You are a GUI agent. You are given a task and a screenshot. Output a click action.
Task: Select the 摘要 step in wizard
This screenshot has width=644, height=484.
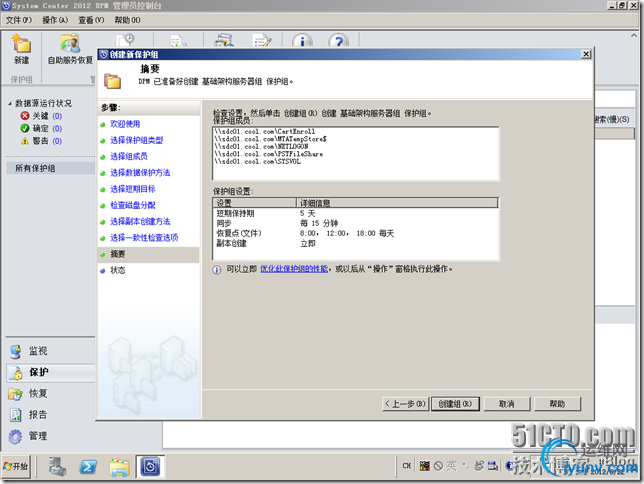148,254
